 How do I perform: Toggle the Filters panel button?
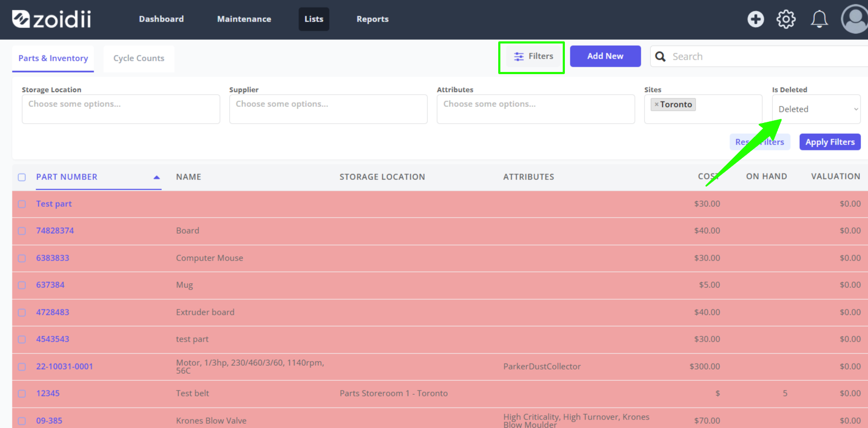[533, 56]
